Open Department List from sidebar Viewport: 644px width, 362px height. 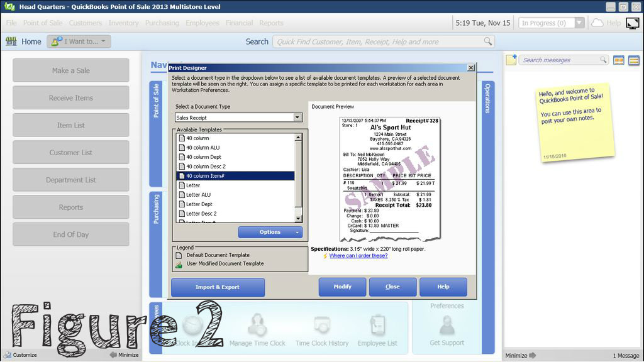[70, 180]
